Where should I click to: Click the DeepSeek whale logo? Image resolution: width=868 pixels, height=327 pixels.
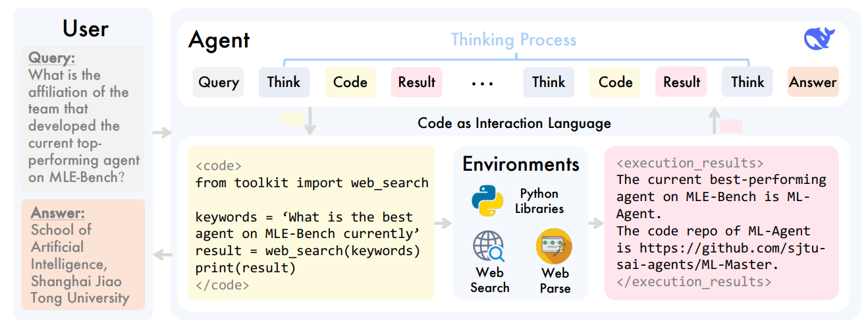[819, 40]
